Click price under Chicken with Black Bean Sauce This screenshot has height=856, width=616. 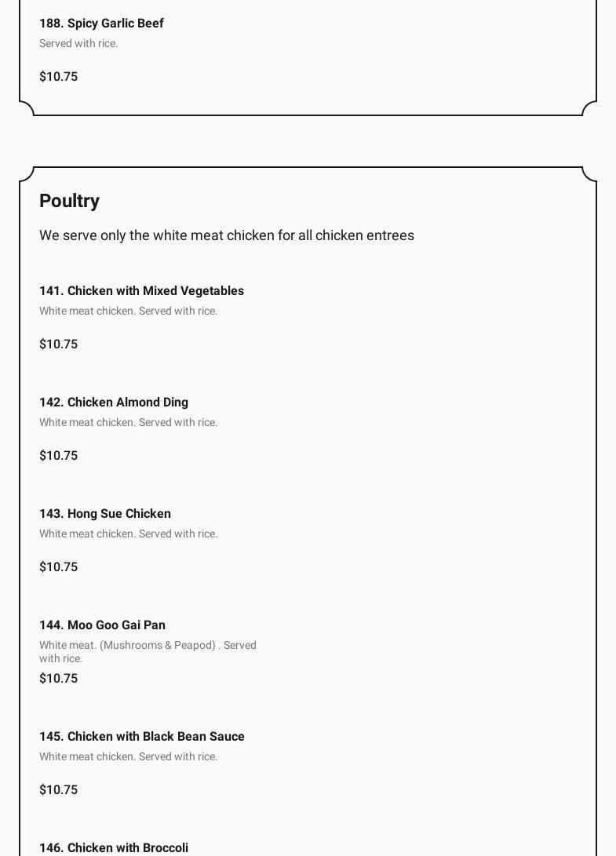pyautogui.click(x=58, y=790)
